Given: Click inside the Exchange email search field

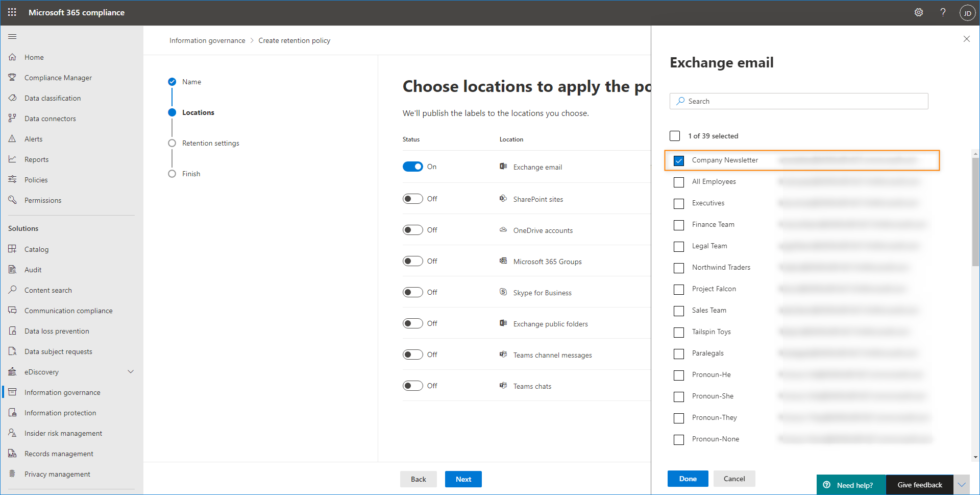Looking at the screenshot, I should 799,101.
